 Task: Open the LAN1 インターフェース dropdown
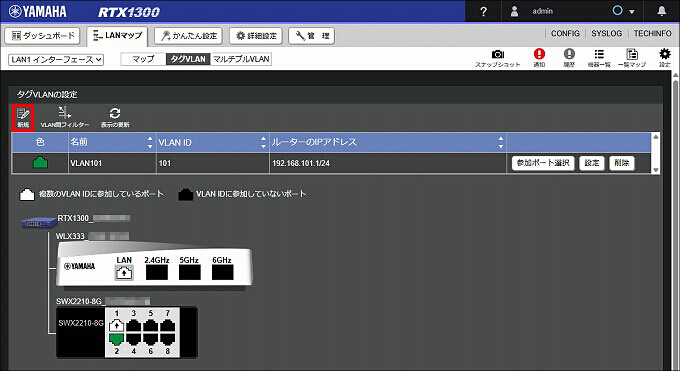(x=56, y=59)
